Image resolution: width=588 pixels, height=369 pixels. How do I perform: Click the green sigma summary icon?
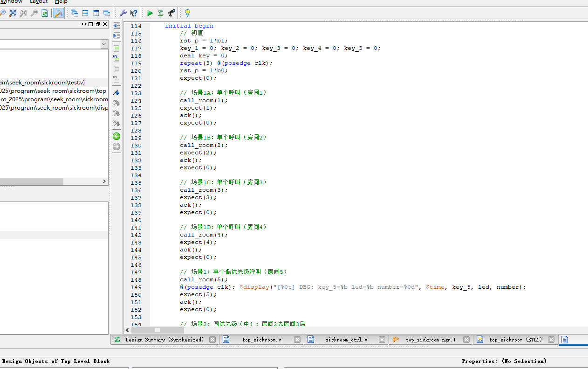coord(161,13)
